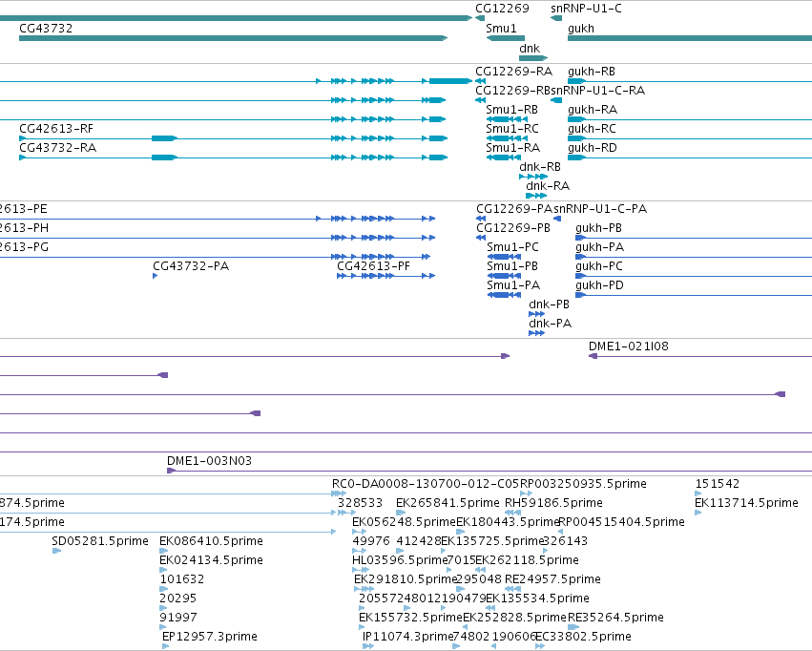The image size is (812, 651).
Task: Click the 20295 EST label
Action: click(177, 598)
